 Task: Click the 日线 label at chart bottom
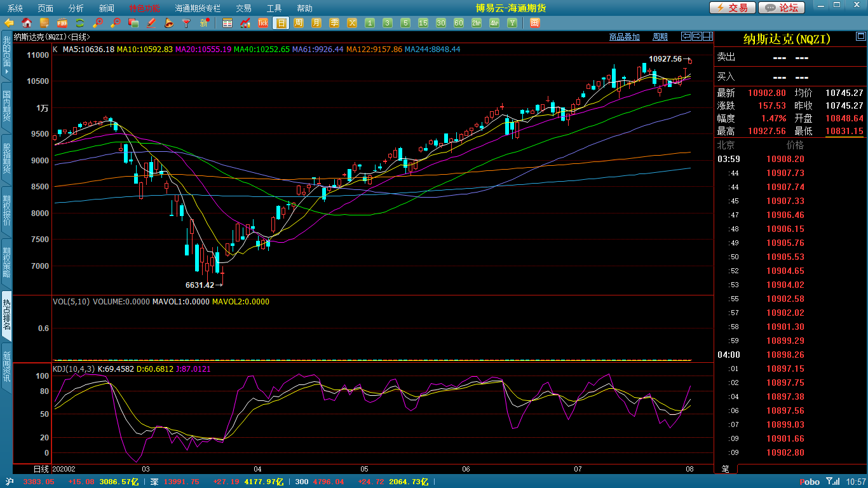click(x=41, y=469)
